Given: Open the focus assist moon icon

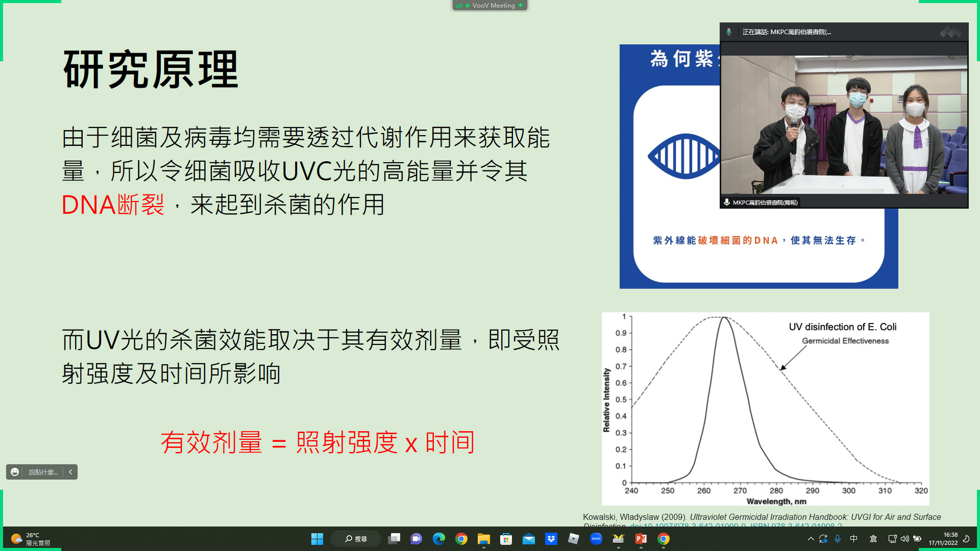Looking at the screenshot, I should pyautogui.click(x=966, y=539).
